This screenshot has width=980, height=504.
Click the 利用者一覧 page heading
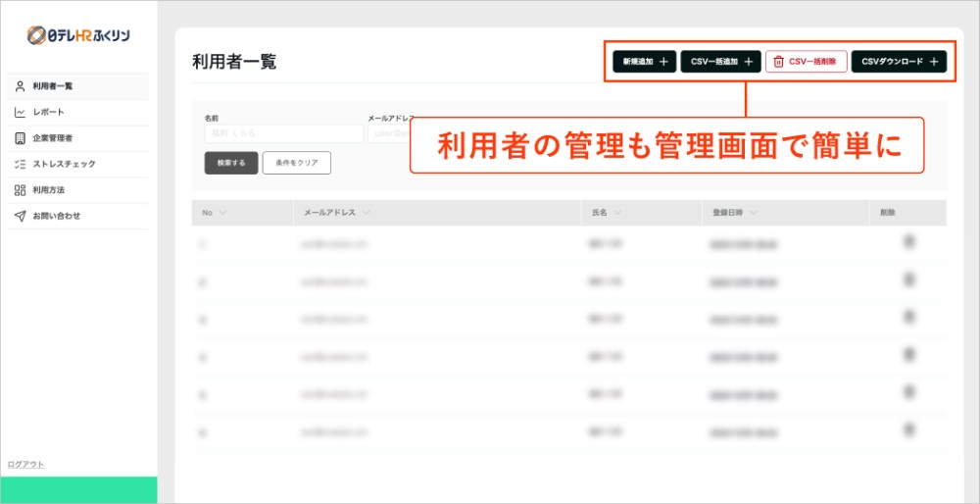[x=234, y=62]
